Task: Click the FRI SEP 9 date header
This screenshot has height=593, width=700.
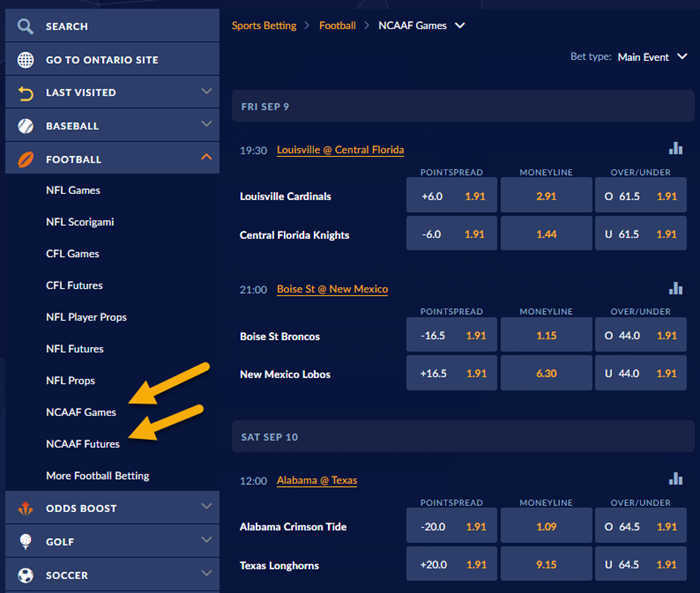Action: point(463,106)
